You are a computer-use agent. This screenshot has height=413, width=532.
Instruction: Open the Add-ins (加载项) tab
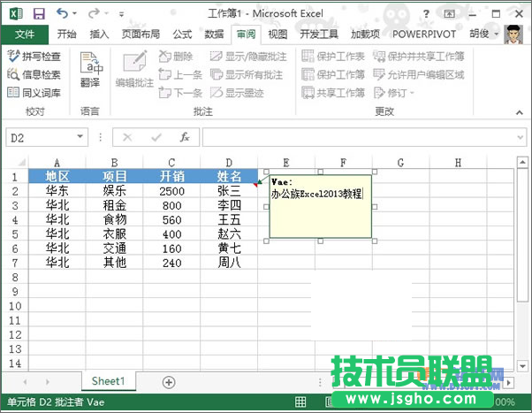365,34
